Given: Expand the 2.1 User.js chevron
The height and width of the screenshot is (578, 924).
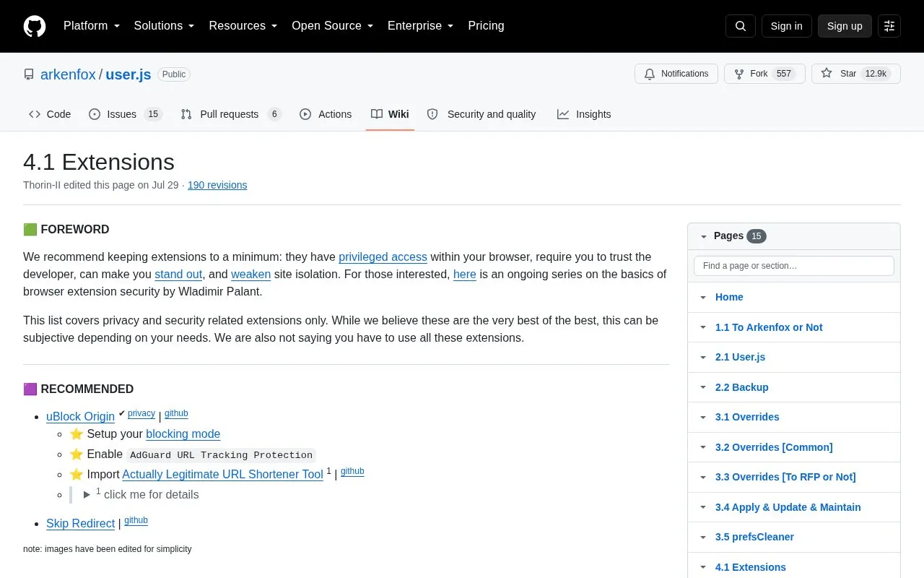Looking at the screenshot, I should 703,357.
